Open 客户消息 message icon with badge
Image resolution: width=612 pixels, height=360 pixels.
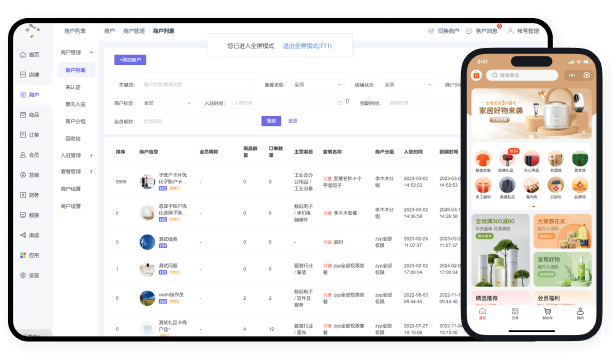point(469,31)
